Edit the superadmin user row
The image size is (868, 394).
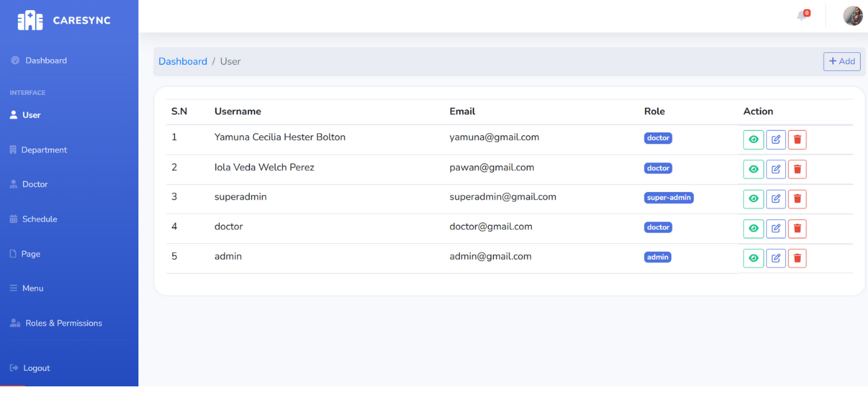click(x=775, y=199)
